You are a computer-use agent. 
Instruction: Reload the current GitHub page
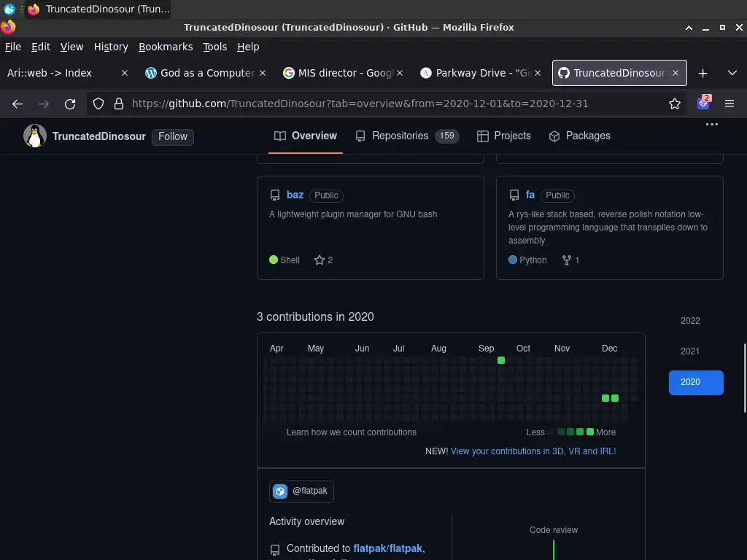[70, 104]
